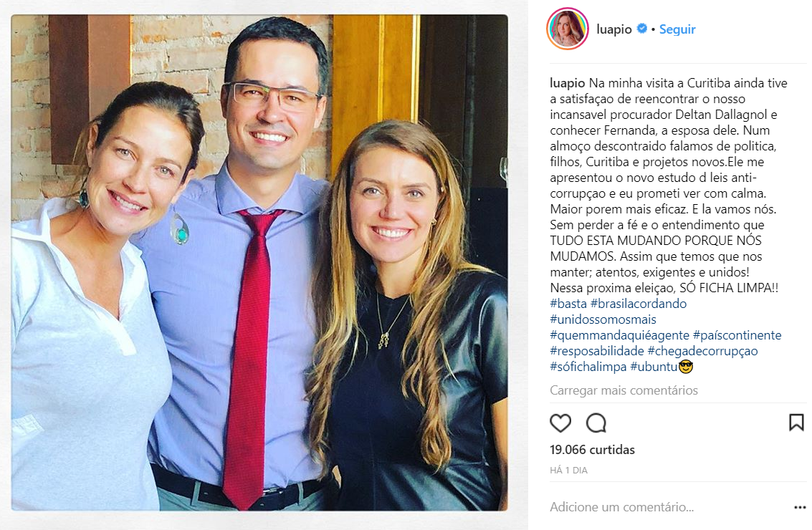Open the #unidossomosmais hashtag

click(x=603, y=319)
